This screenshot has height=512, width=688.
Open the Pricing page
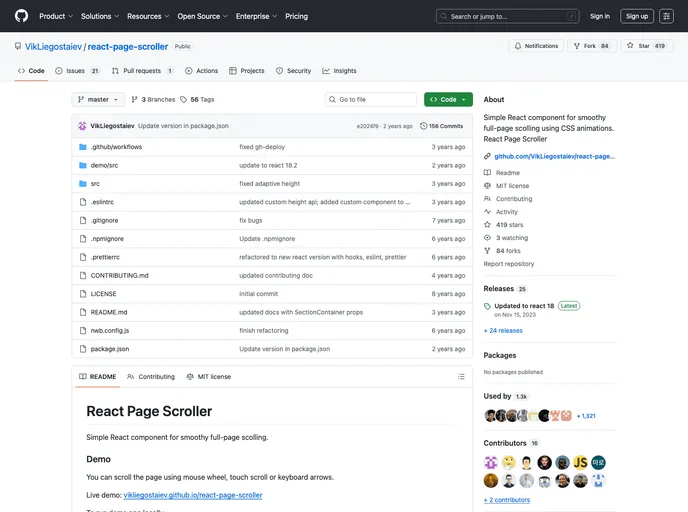[x=296, y=16]
